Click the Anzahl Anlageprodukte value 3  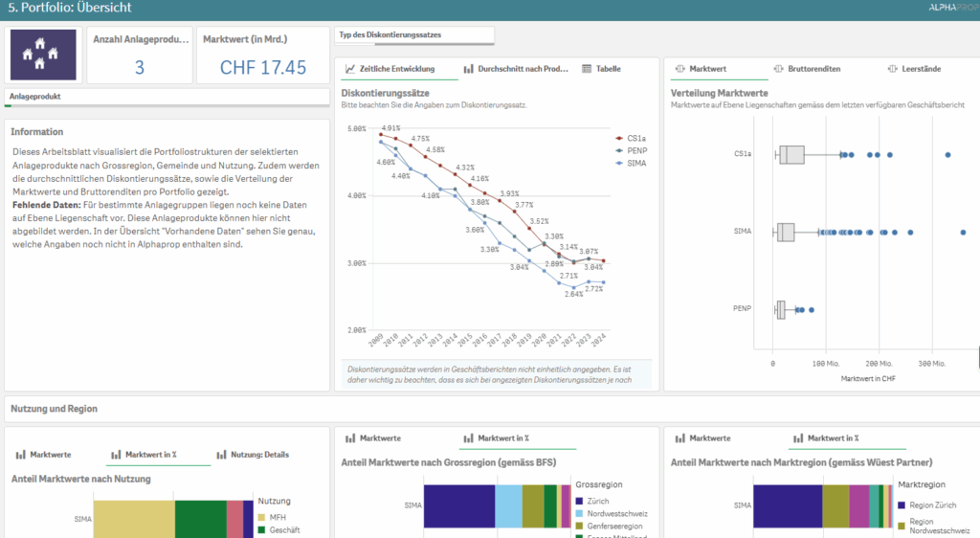point(139,67)
